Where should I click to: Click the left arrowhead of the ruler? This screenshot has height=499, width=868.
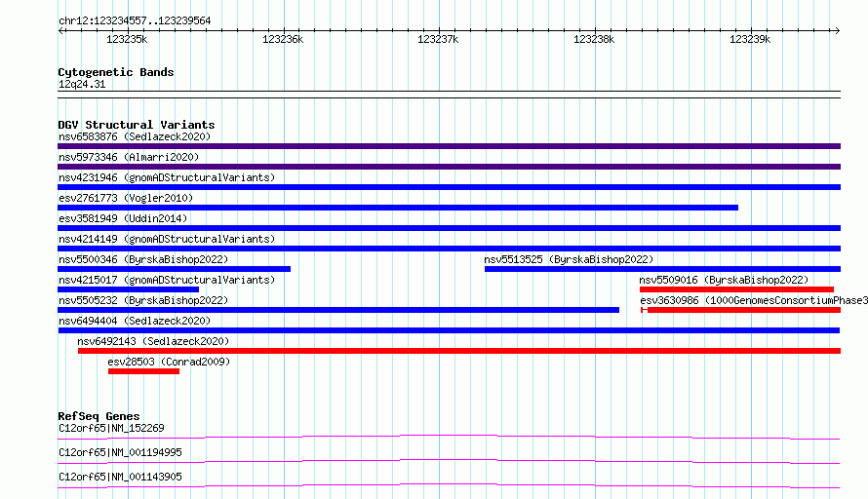(60, 30)
